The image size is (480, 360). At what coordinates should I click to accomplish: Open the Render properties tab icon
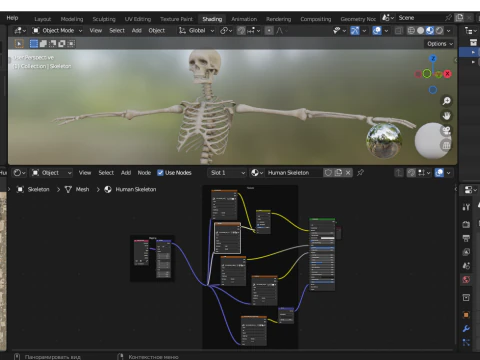[x=466, y=224]
